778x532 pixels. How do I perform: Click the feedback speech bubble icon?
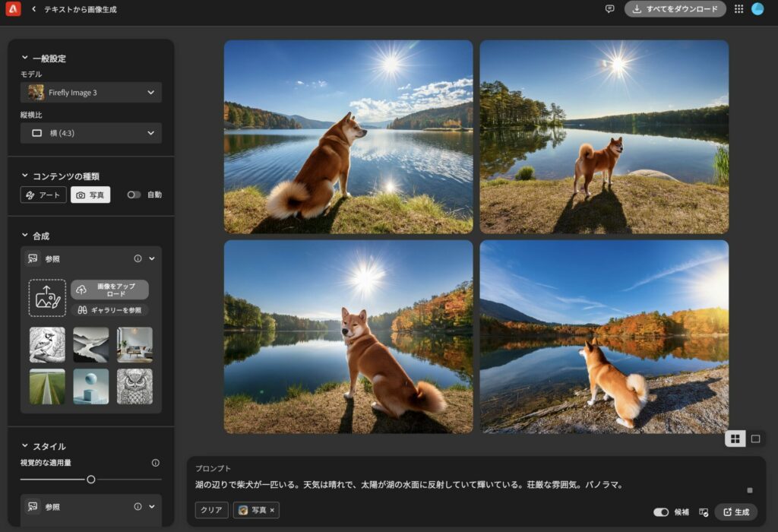click(610, 9)
